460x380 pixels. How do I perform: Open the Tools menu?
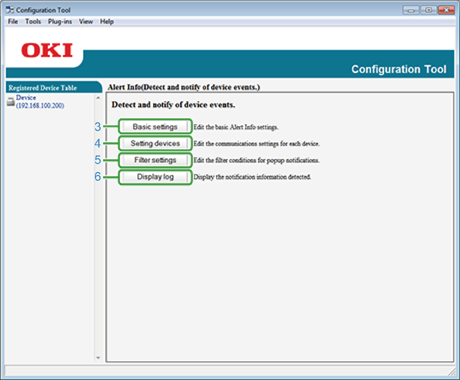(33, 22)
